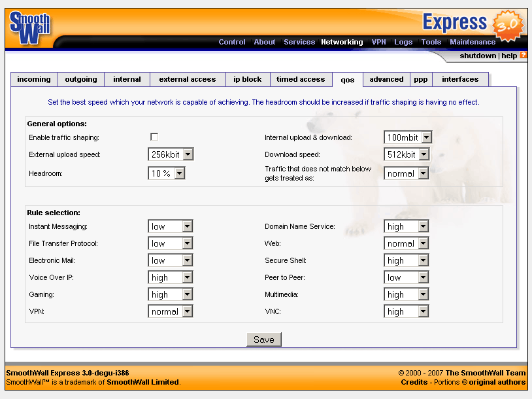Click the 'Rule selection:' heading

pyautogui.click(x=54, y=213)
